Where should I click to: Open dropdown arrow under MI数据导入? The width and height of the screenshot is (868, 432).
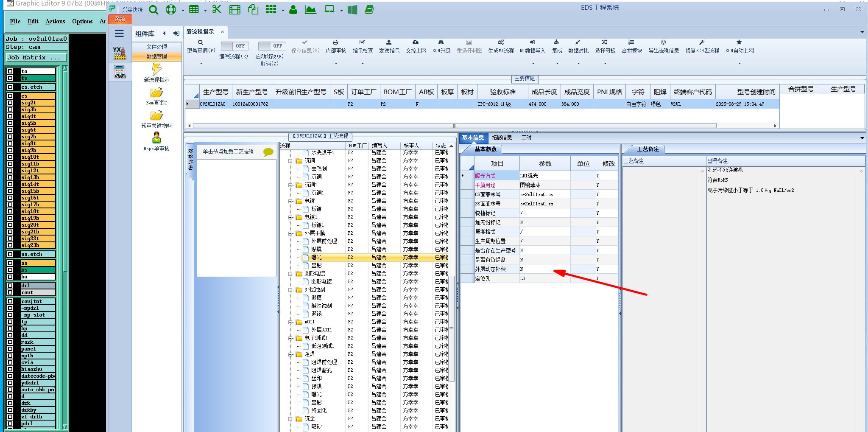pos(533,64)
